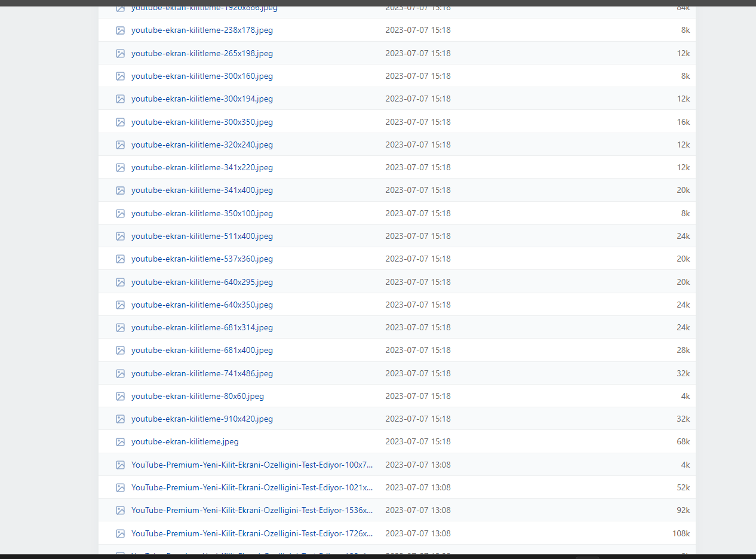Click the image icon beside YouTube-Premium file ending 100x7…
Image resolution: width=756 pixels, height=559 pixels.
point(120,465)
